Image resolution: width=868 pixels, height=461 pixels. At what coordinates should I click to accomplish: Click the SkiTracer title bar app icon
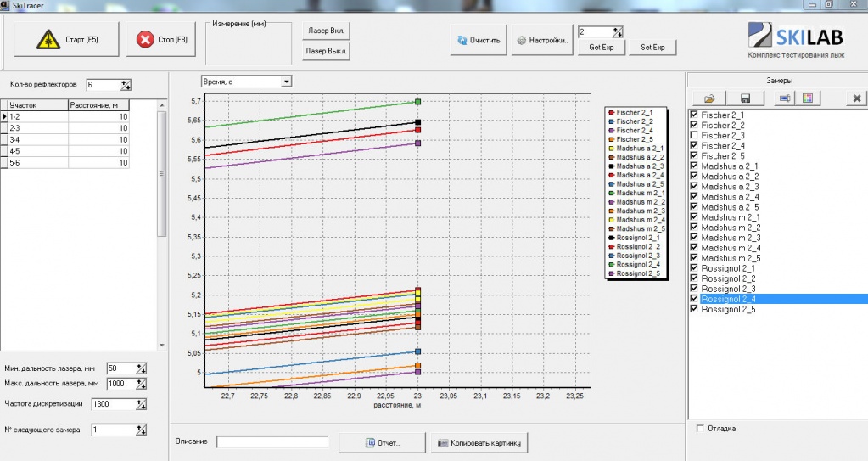tap(5, 5)
